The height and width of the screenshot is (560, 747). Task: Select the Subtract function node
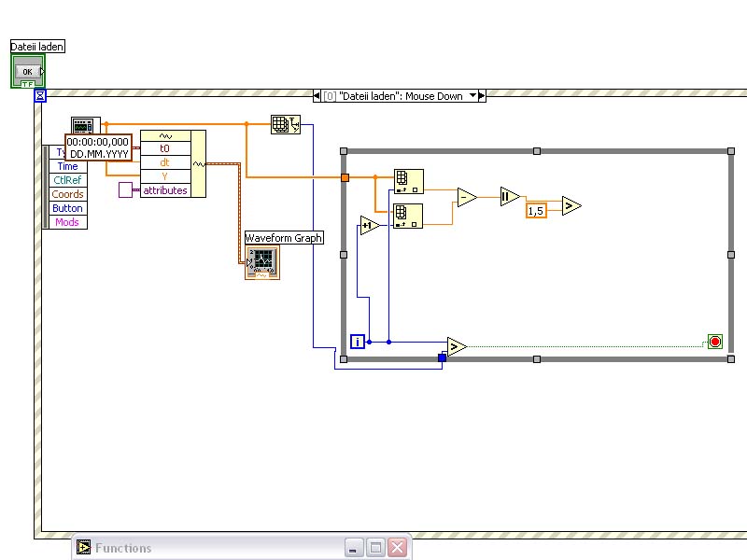[466, 197]
